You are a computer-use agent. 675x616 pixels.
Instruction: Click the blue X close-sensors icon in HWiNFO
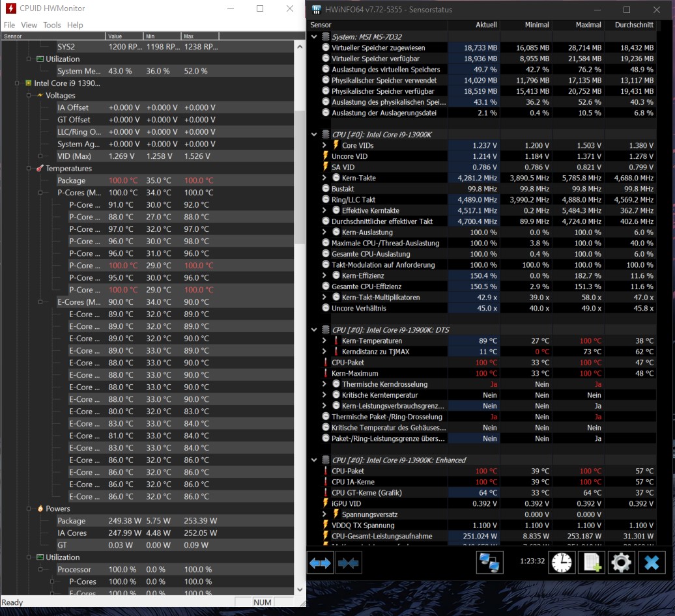click(x=652, y=563)
